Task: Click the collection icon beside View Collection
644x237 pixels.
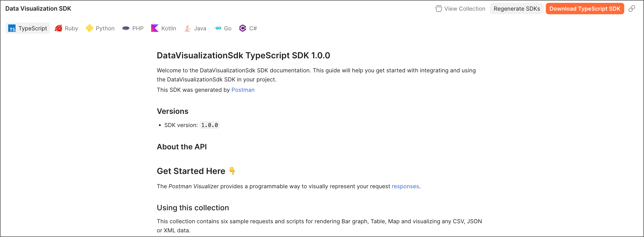Action: [439, 9]
